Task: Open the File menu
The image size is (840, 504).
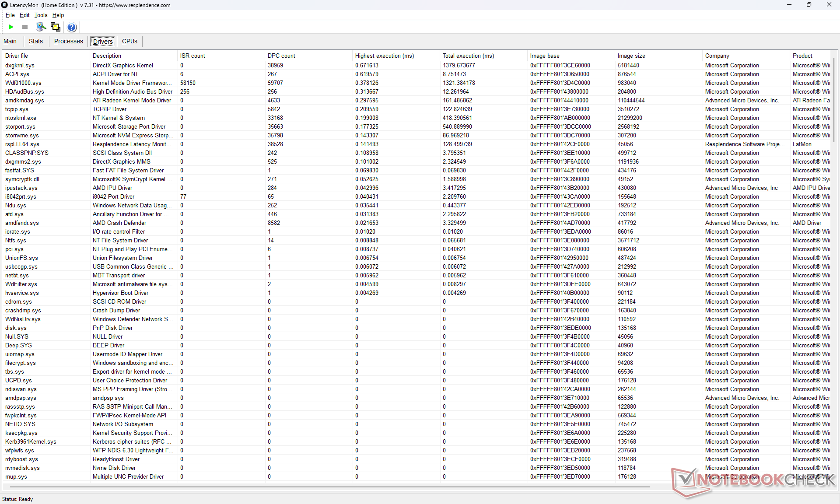Action: point(10,15)
